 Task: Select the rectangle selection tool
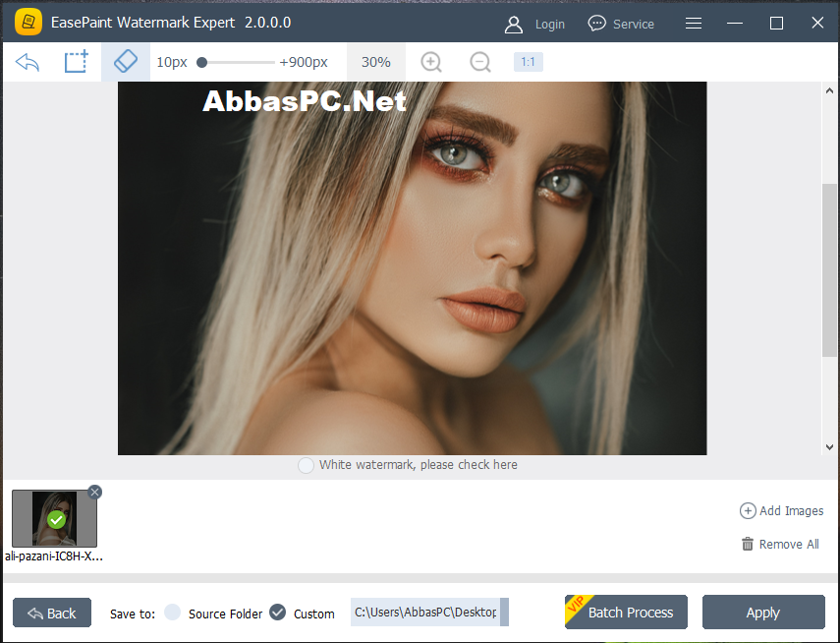(76, 62)
